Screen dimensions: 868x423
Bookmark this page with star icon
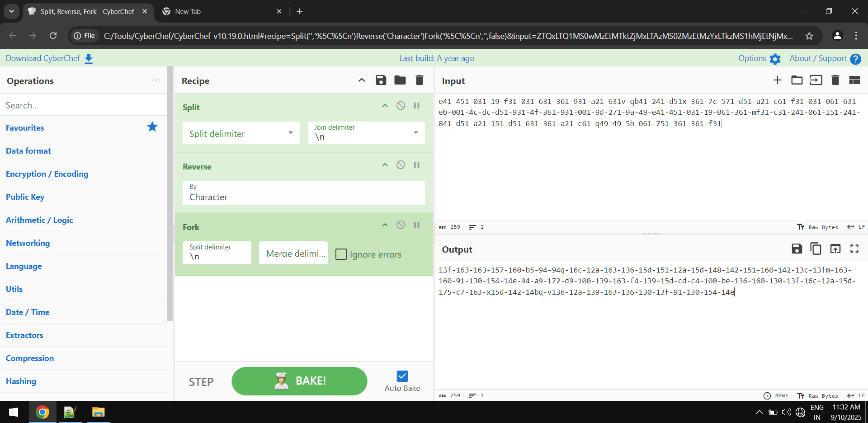[809, 36]
